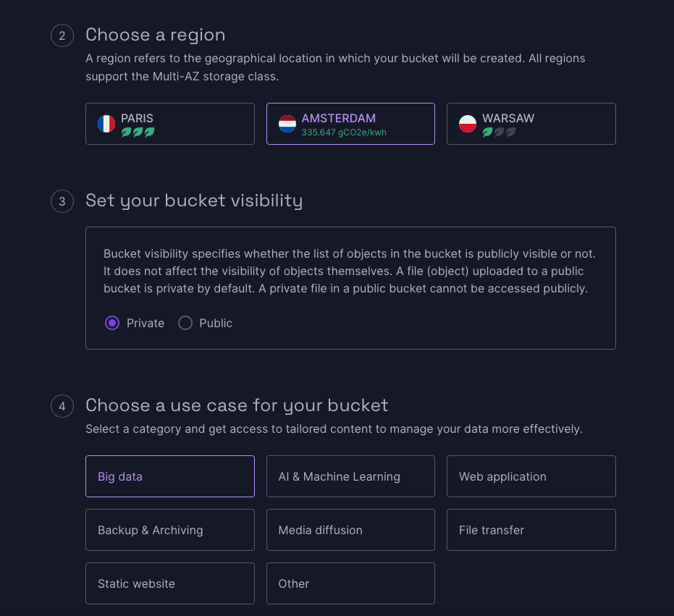The height and width of the screenshot is (616, 674).
Task: Choose the Static website use case
Action: tap(170, 583)
